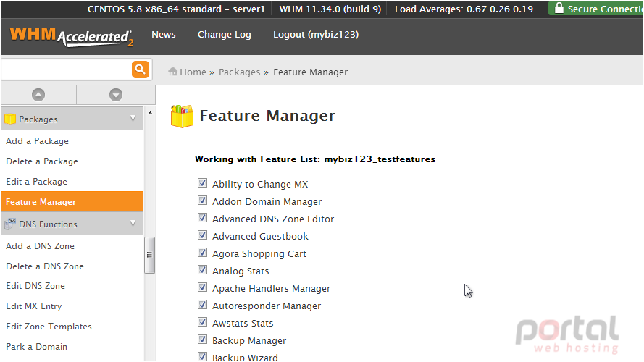Toggle Apache Handlers Manager checkbox
The width and height of the screenshot is (644, 362).
[x=202, y=287]
